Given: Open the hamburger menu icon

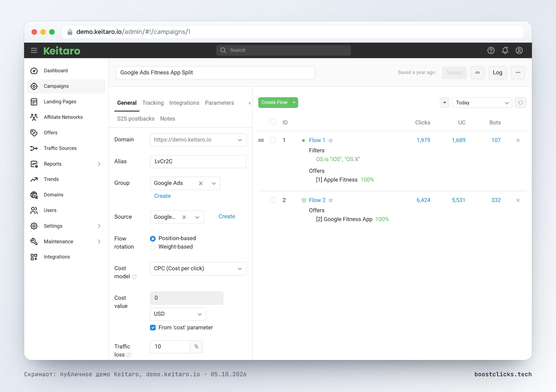Looking at the screenshot, I should pos(34,50).
